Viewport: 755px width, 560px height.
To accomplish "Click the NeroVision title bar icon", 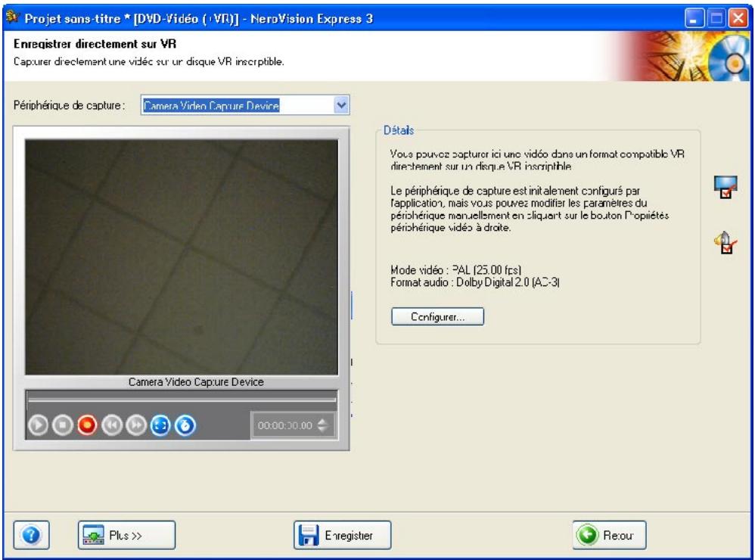I will (12, 18).
